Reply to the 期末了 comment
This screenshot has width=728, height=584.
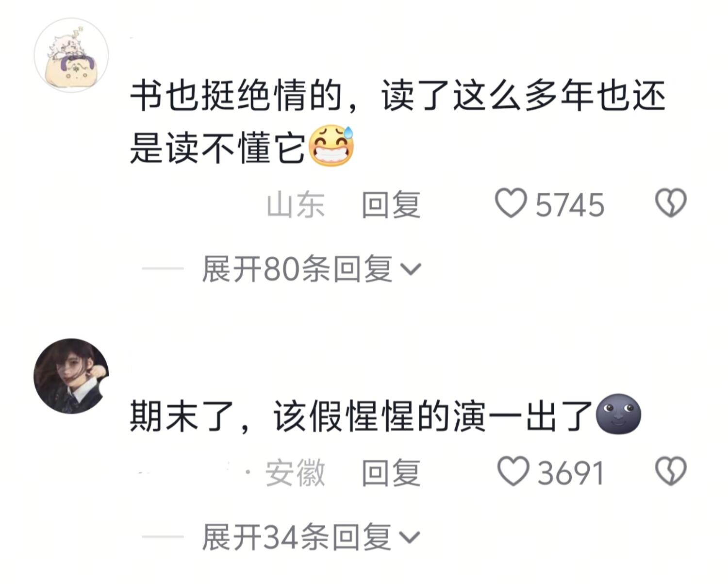(x=391, y=473)
